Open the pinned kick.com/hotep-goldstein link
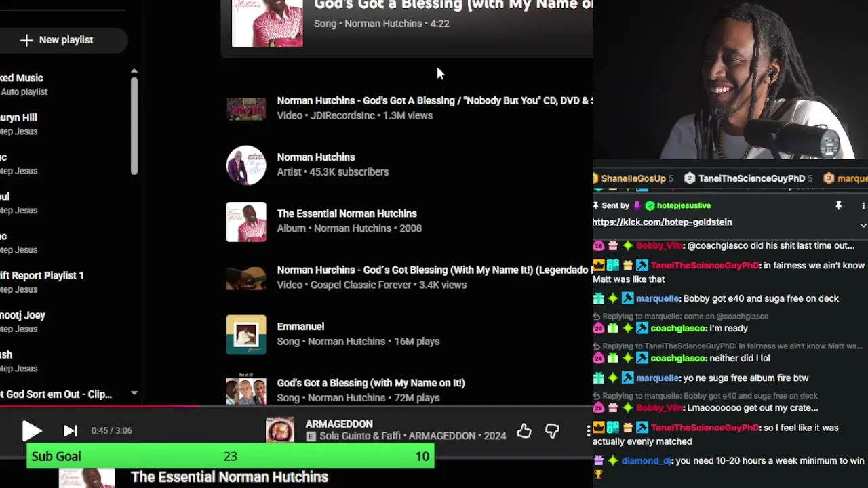Screen dimensions: 868x488 click(x=662, y=222)
